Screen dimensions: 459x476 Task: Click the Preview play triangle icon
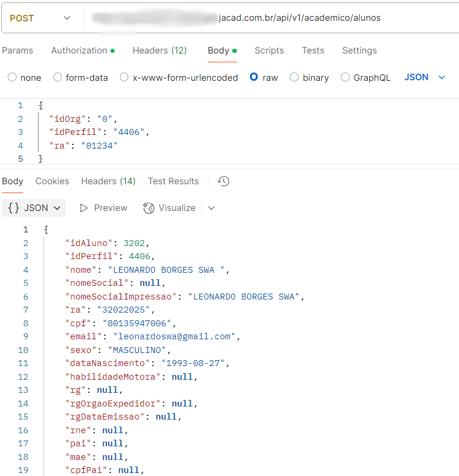click(x=83, y=208)
